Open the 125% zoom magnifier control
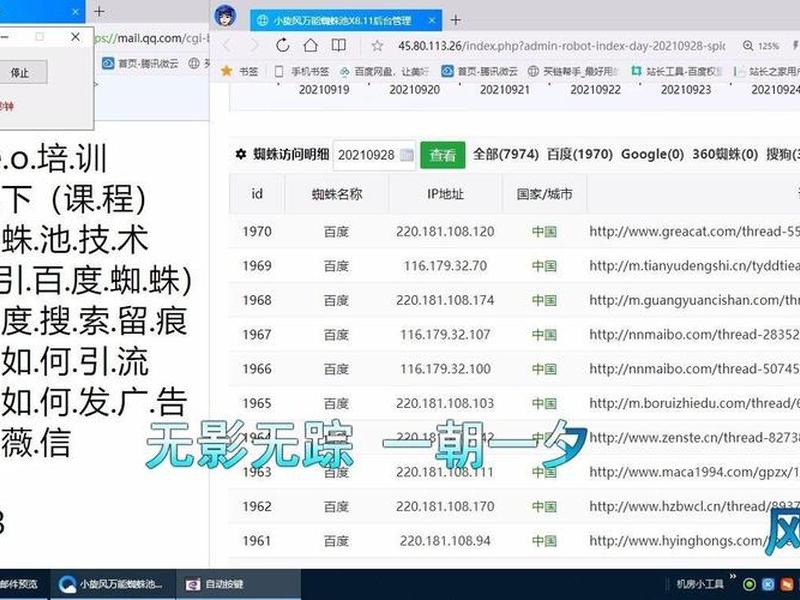800x600 pixels. pyautogui.click(x=761, y=46)
